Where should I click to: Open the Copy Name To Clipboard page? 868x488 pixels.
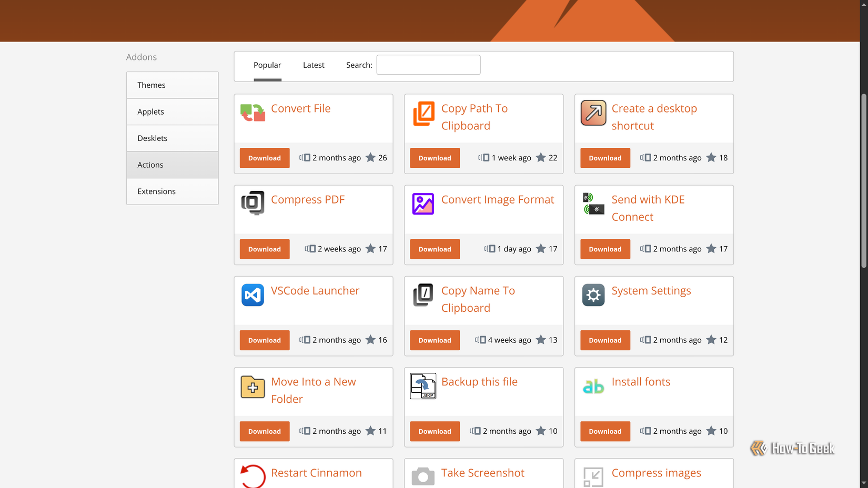pyautogui.click(x=478, y=299)
